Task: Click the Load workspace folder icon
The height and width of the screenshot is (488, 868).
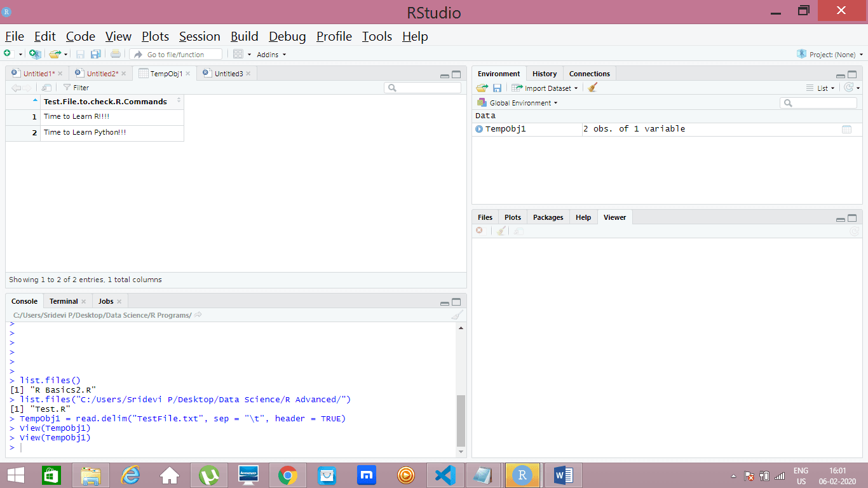Action: pyautogui.click(x=482, y=88)
